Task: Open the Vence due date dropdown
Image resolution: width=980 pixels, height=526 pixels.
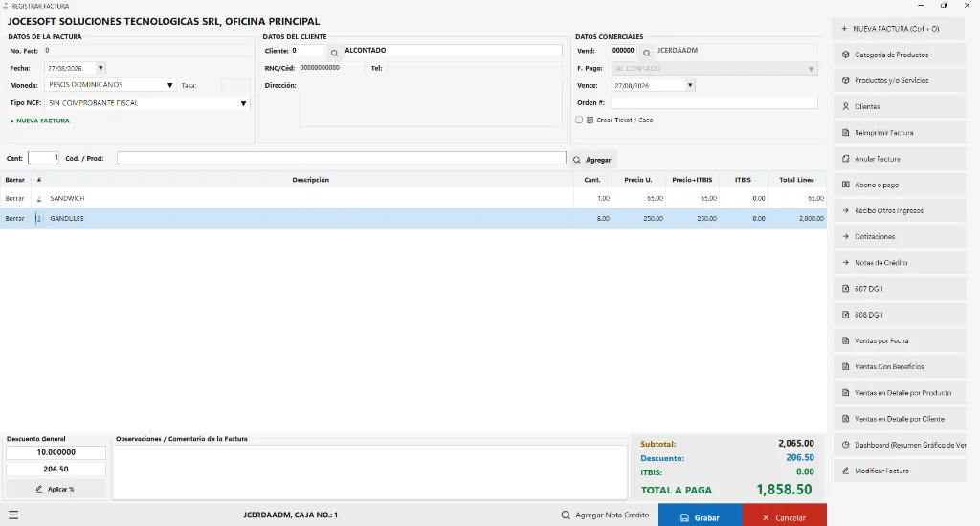Action: 690,85
